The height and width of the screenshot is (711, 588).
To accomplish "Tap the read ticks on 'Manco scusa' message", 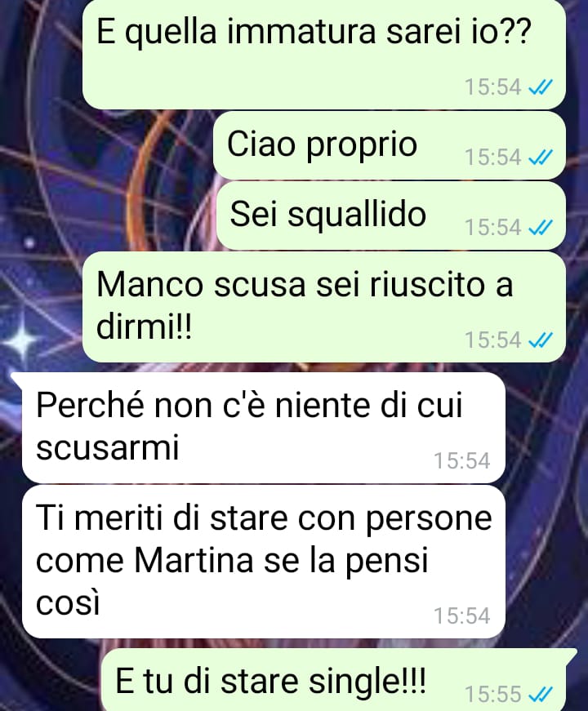I will coord(541,340).
